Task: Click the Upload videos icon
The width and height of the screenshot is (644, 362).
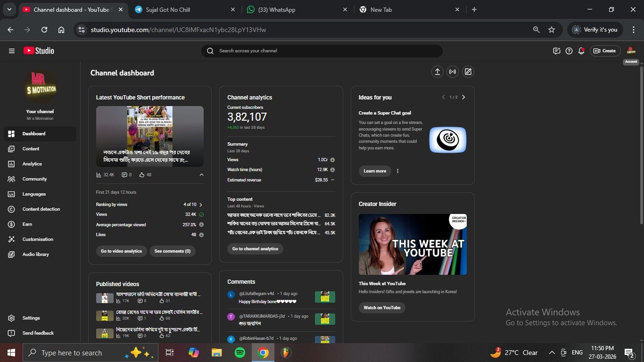Action: click(437, 72)
